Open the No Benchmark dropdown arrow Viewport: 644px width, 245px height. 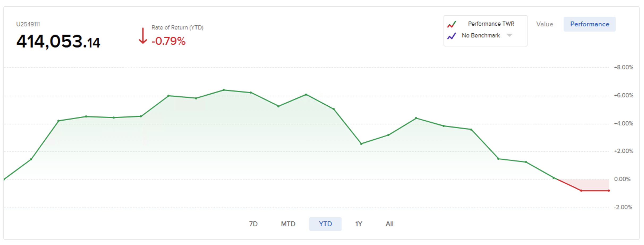[509, 35]
